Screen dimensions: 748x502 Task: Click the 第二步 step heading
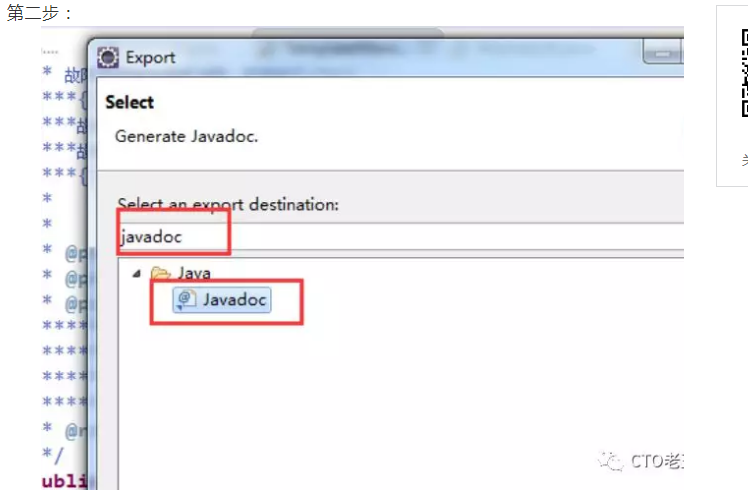[x=33, y=13]
